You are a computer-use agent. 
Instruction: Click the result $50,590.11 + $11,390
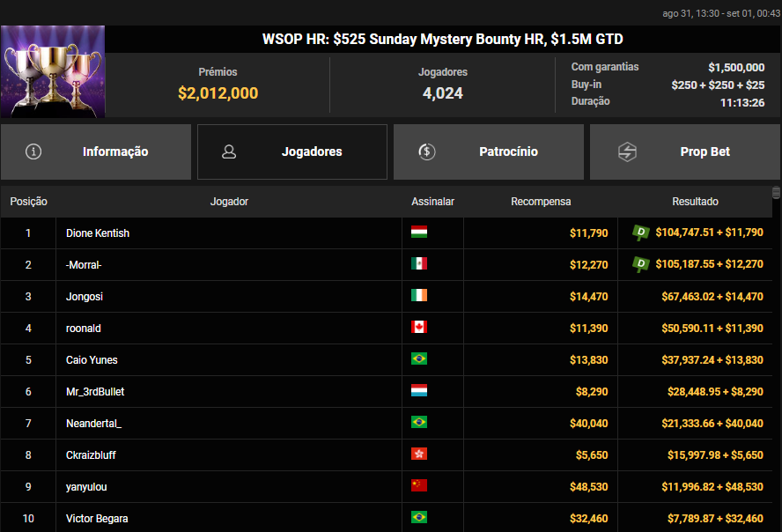712,328
